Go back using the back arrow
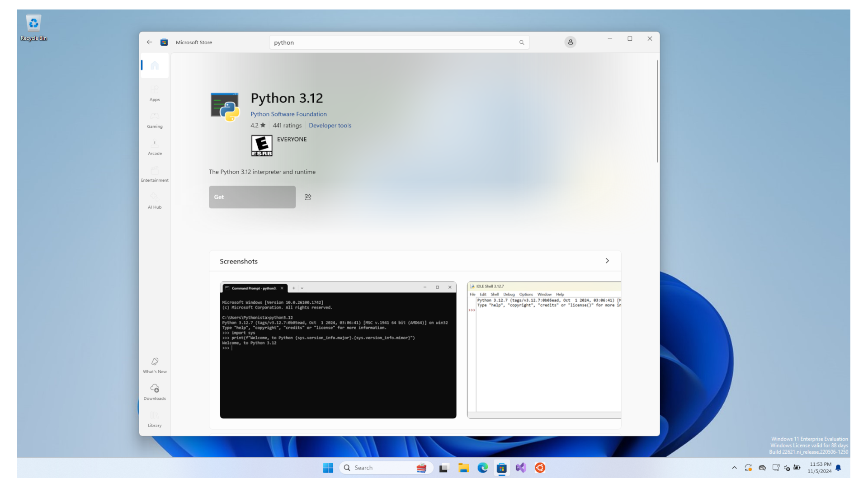868x488 pixels. [x=149, y=42]
